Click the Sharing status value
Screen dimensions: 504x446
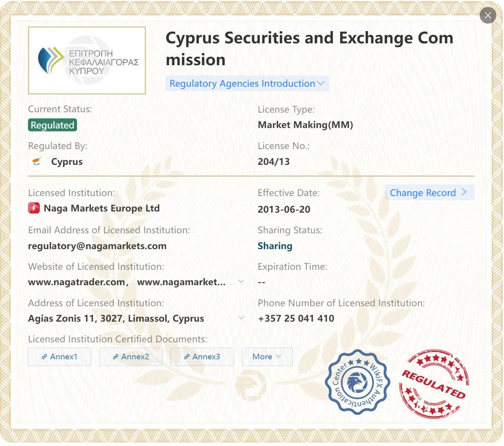tap(275, 246)
